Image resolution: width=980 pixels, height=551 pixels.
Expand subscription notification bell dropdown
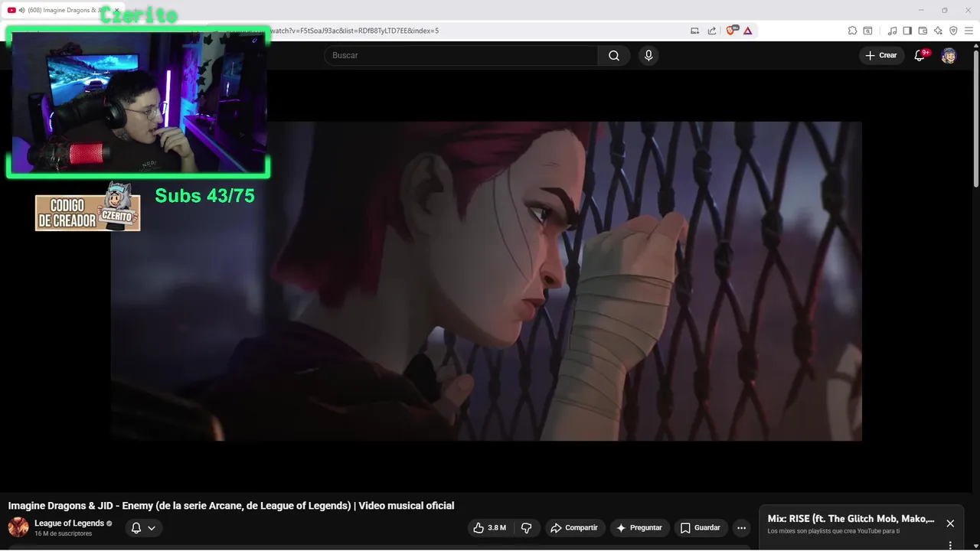click(x=143, y=528)
